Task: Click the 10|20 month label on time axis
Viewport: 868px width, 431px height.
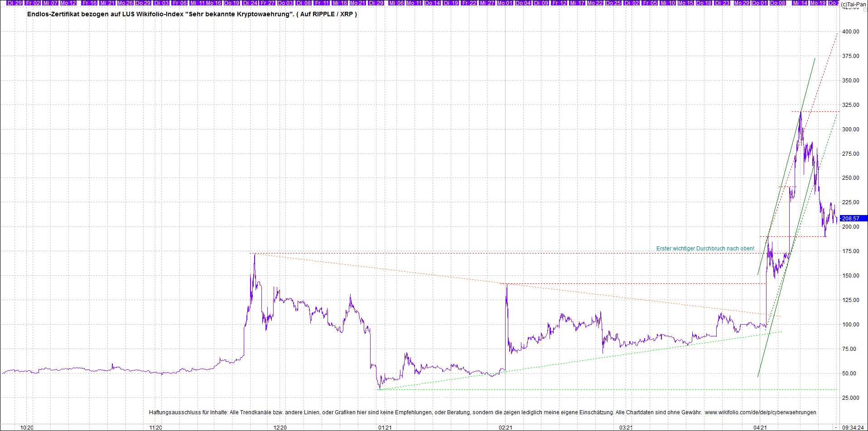Action: [x=27, y=427]
